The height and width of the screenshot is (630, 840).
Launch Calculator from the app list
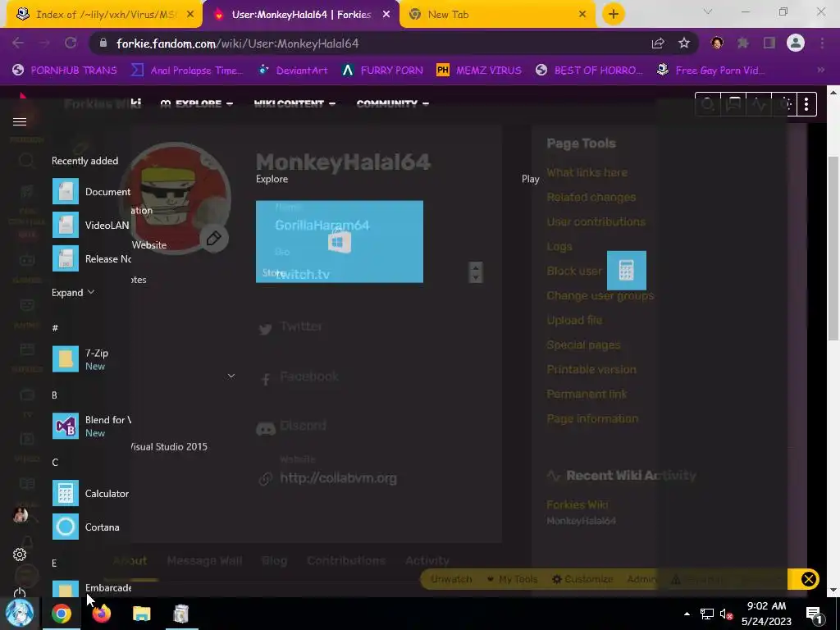point(91,493)
